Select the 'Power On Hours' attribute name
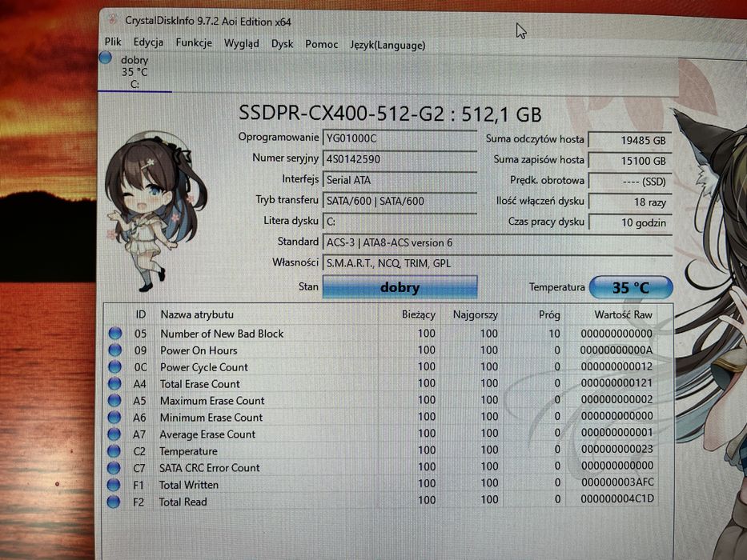This screenshot has height=560, width=747. [x=199, y=350]
